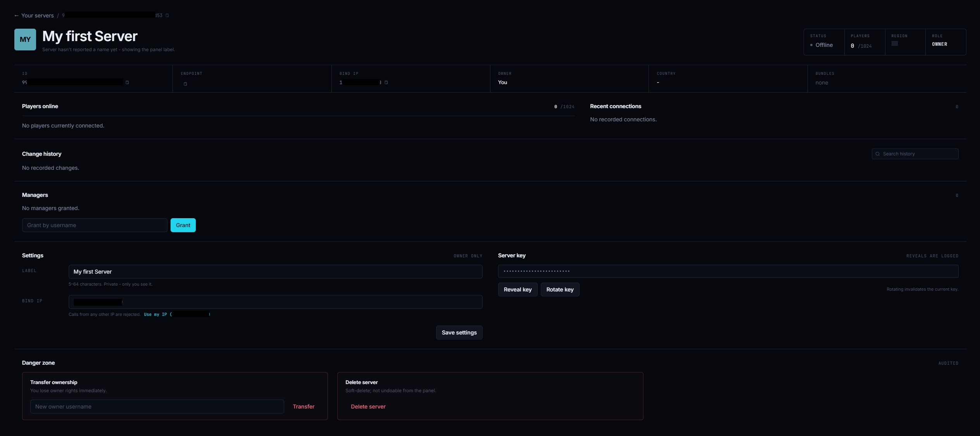Click the OWNER role value
Image resolution: width=980 pixels, height=436 pixels.
tap(939, 44)
